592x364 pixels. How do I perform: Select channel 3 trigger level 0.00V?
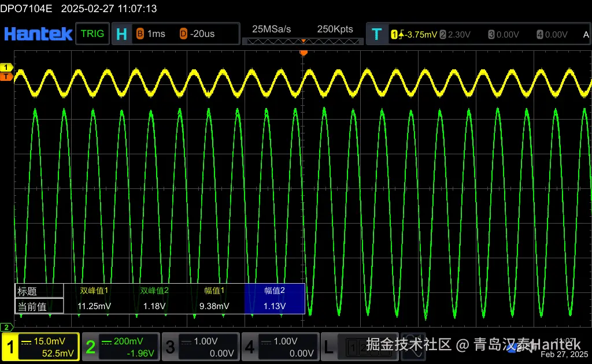(504, 35)
